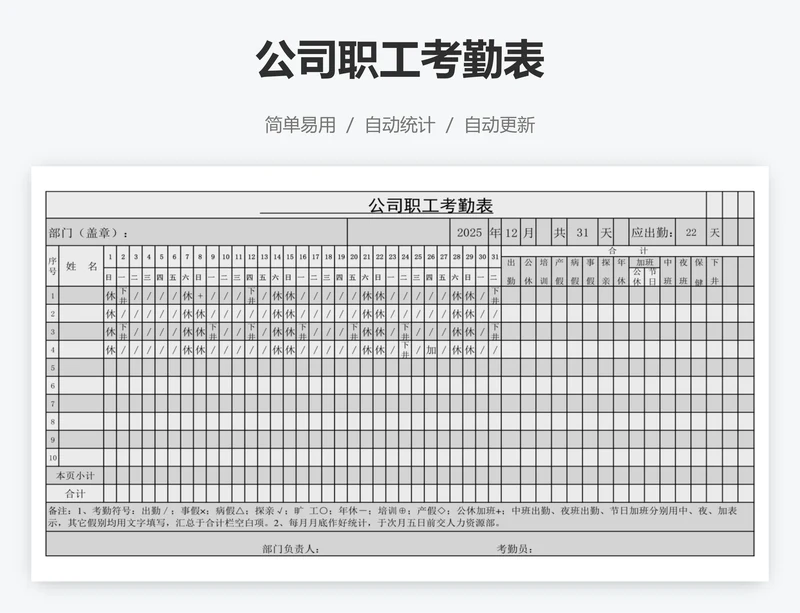Click the large heading 公司职工考勤表 above the sheet
The width and height of the screenshot is (800, 613).
pos(400,60)
